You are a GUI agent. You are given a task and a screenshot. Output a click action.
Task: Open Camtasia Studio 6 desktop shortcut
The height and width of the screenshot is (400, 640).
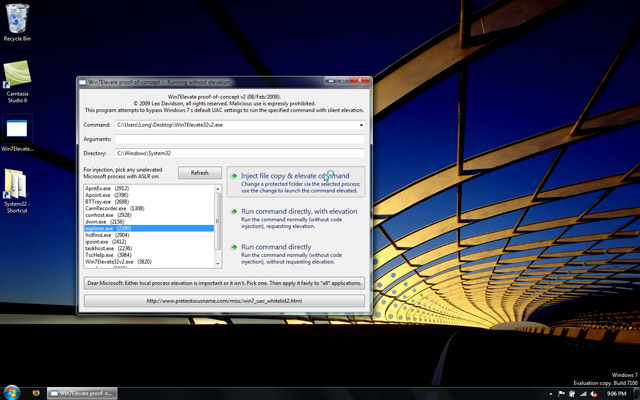pos(17,82)
